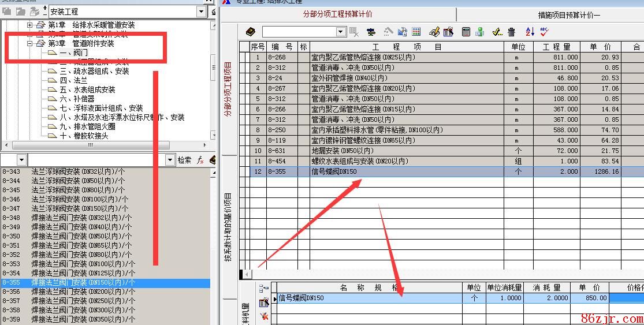644x325 pixels.
Task: Open the 安装工程 dropdown list
Action: click(202, 12)
